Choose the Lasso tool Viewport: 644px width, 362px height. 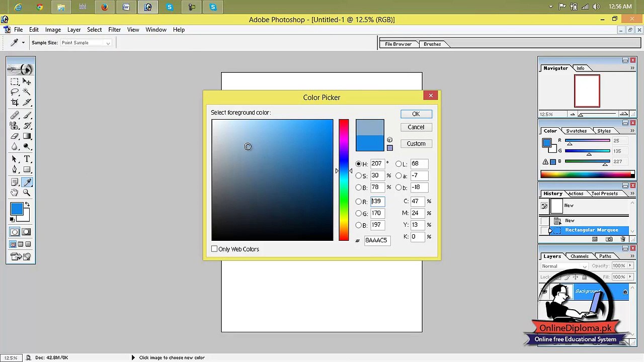[15, 92]
